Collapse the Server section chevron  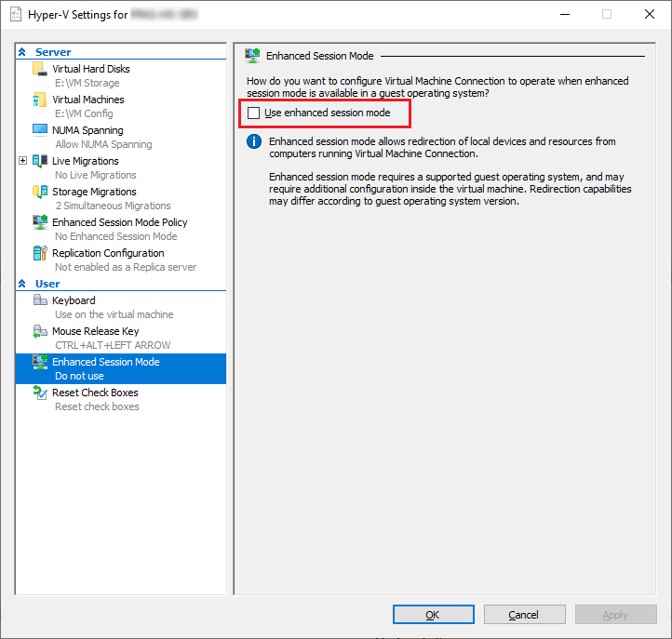(x=22, y=52)
